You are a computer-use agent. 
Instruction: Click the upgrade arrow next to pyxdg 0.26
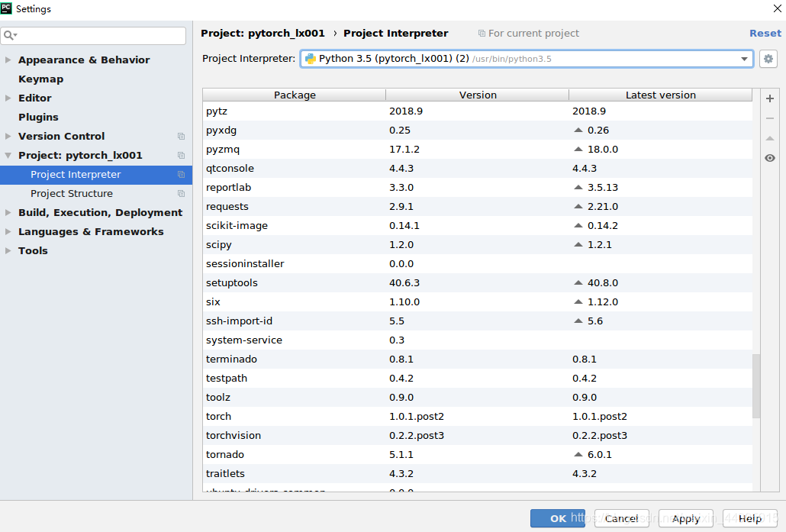pyautogui.click(x=578, y=130)
